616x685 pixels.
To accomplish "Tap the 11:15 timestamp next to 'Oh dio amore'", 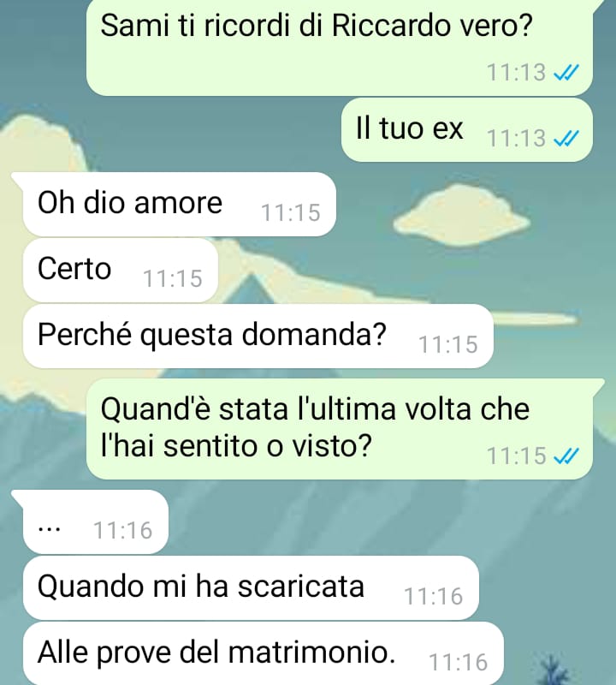I will pos(291,213).
